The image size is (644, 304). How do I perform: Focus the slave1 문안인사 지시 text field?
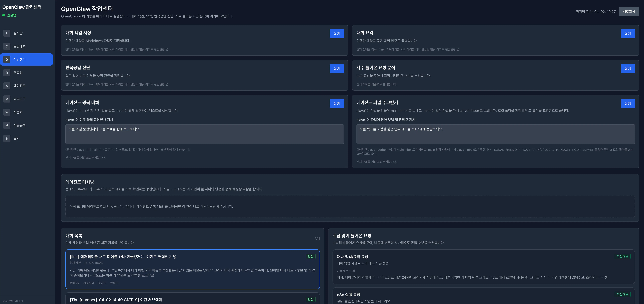(x=204, y=134)
